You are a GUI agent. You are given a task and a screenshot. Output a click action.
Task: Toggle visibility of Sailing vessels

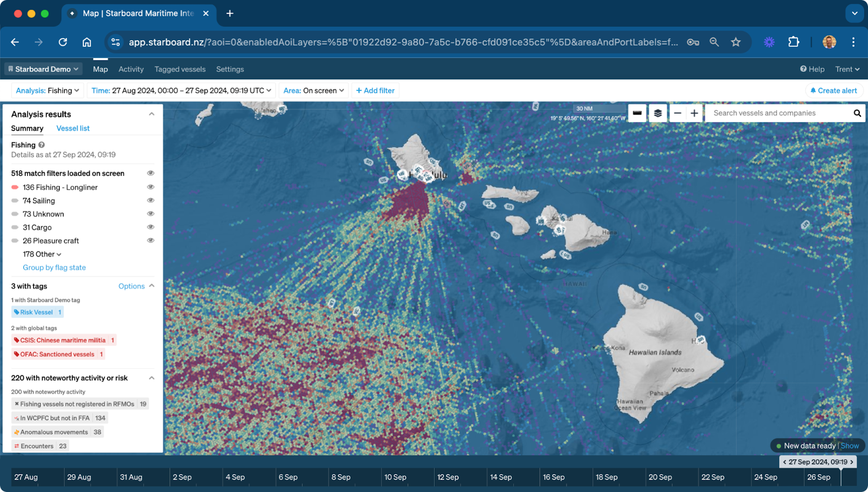point(151,200)
